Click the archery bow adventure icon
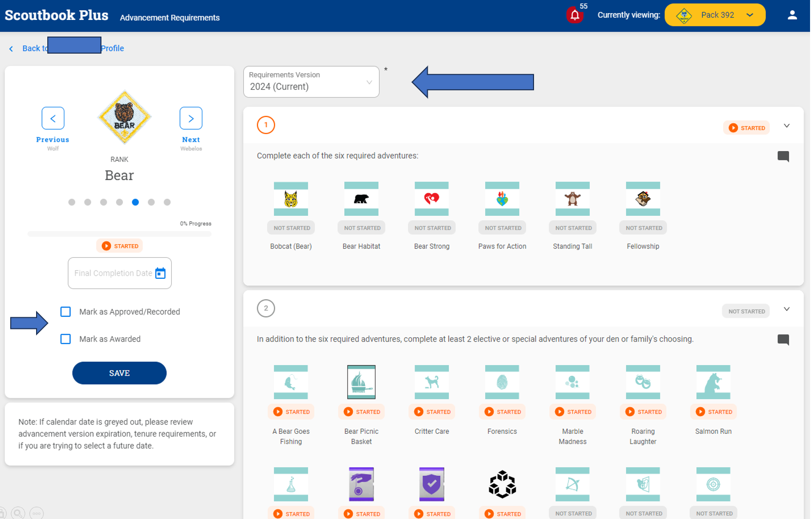This screenshot has width=812, height=519. coord(574,485)
